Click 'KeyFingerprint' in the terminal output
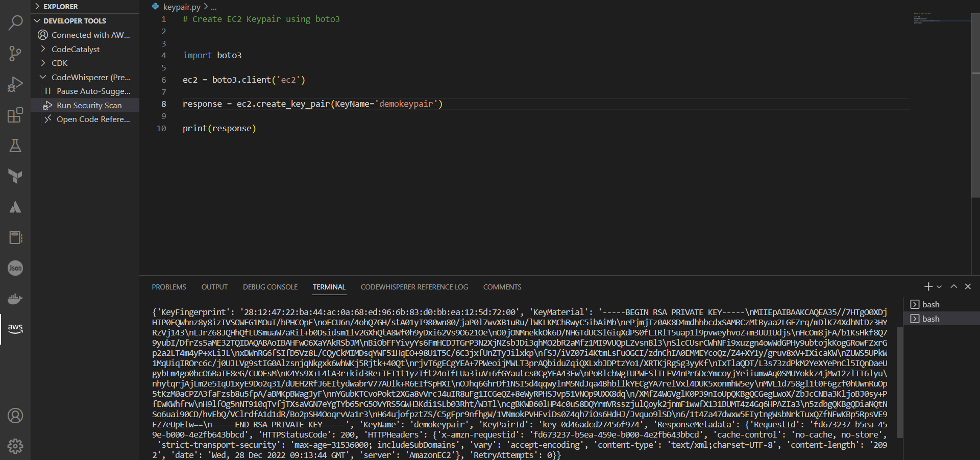980x460 pixels. pos(193,312)
